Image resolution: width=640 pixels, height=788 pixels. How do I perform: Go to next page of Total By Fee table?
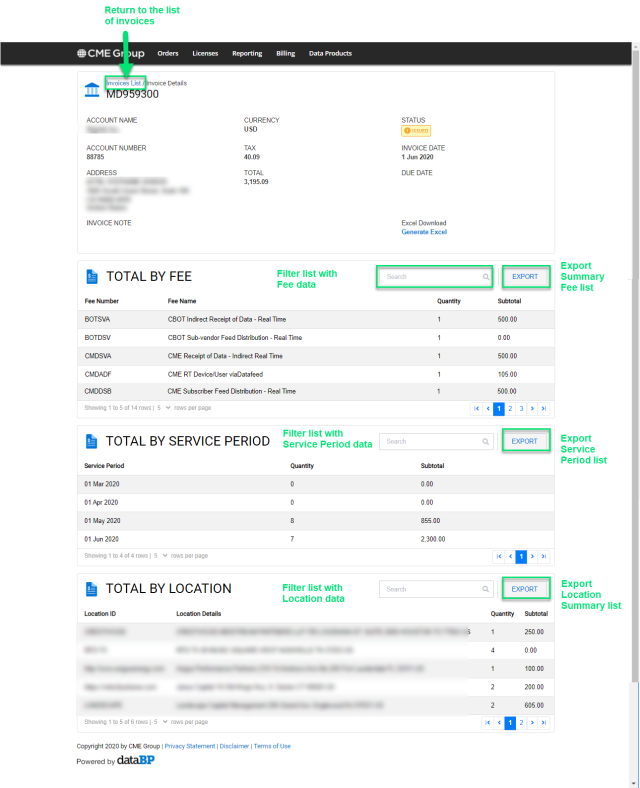(x=532, y=409)
